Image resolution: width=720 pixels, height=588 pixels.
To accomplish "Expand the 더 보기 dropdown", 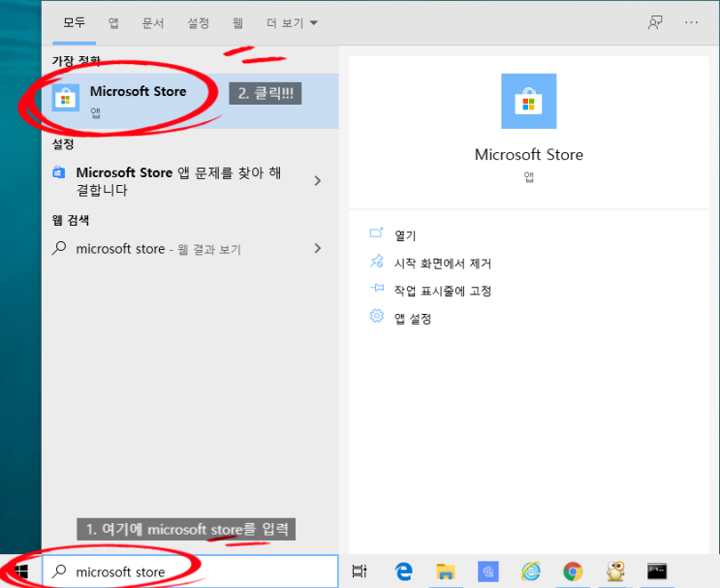I will [292, 22].
